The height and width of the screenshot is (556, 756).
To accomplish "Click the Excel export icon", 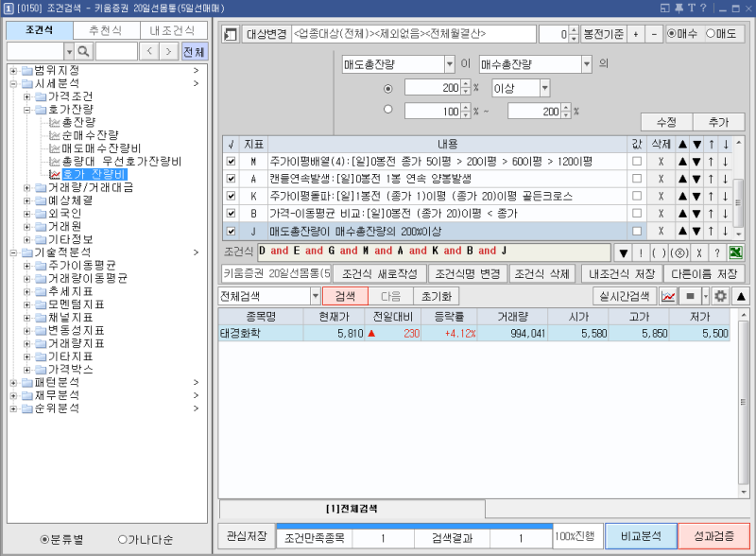I will pyautogui.click(x=736, y=252).
